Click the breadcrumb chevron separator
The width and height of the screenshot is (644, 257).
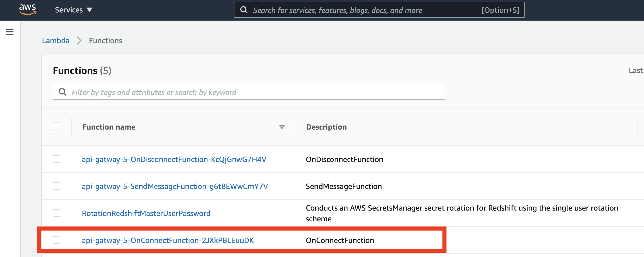click(79, 40)
